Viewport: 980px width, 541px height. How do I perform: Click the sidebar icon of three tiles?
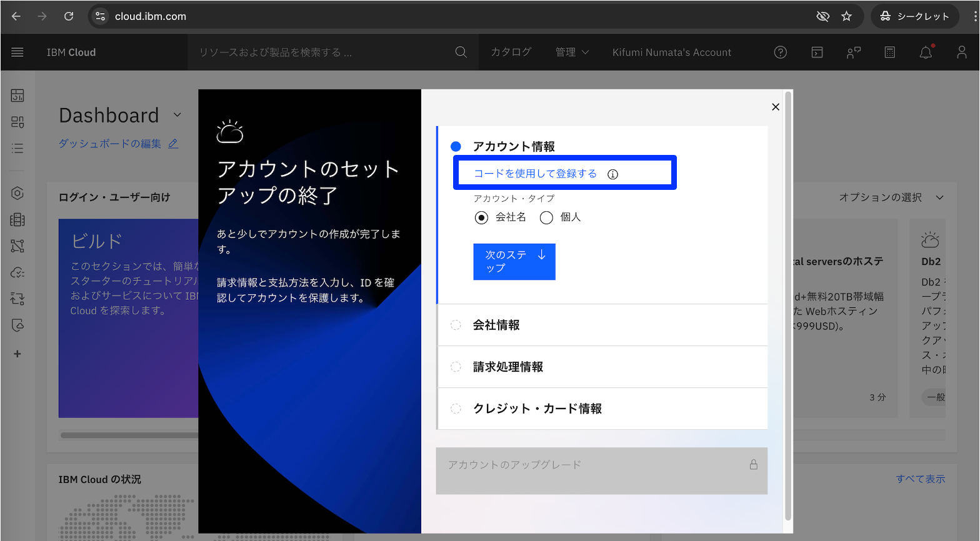pyautogui.click(x=17, y=122)
